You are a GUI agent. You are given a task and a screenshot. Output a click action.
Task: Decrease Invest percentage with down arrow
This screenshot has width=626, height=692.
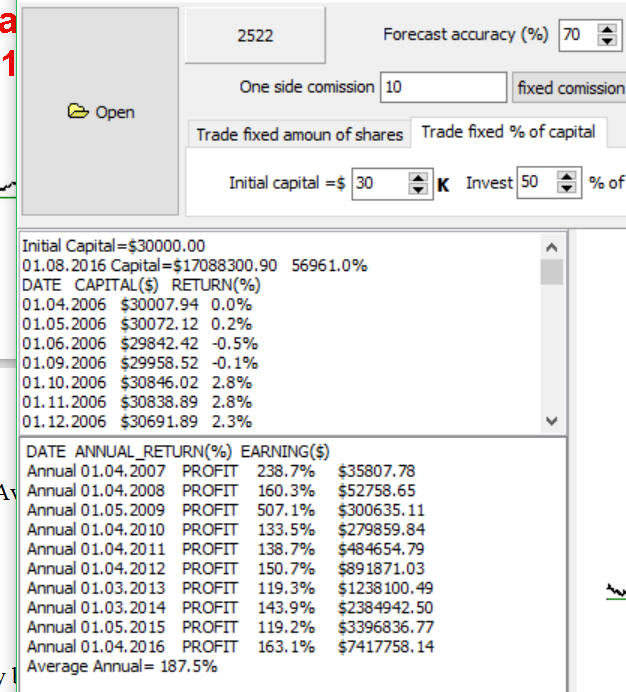(x=567, y=189)
